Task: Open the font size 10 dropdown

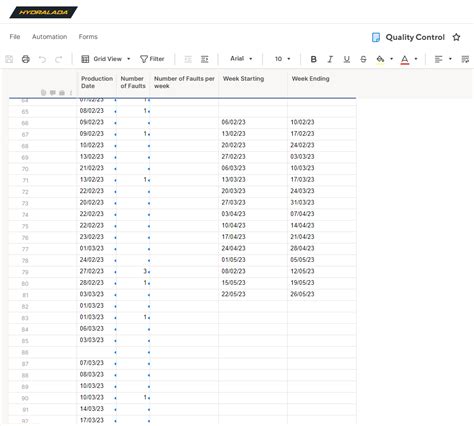Action: (x=282, y=59)
